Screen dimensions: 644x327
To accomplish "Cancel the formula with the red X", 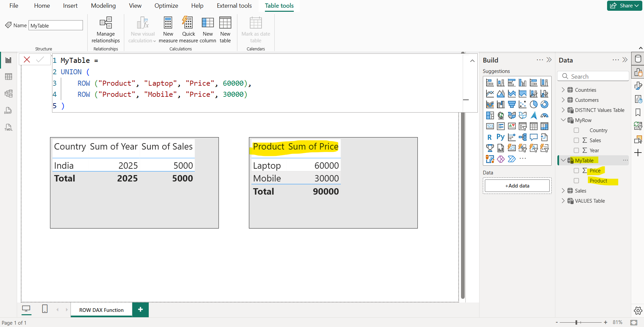I will pos(27,60).
